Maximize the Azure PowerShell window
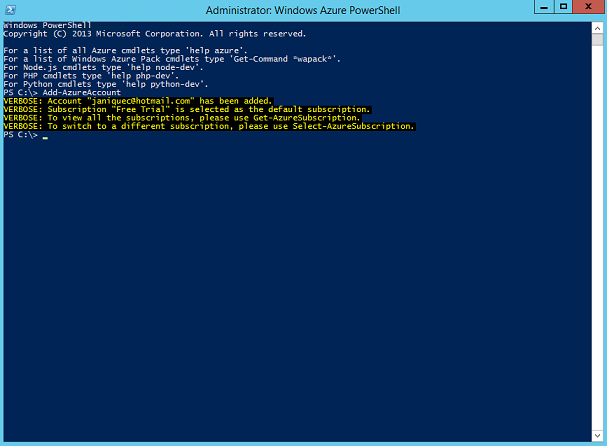Screen dimensions: 607x446 pyautogui.click(x=563, y=7)
